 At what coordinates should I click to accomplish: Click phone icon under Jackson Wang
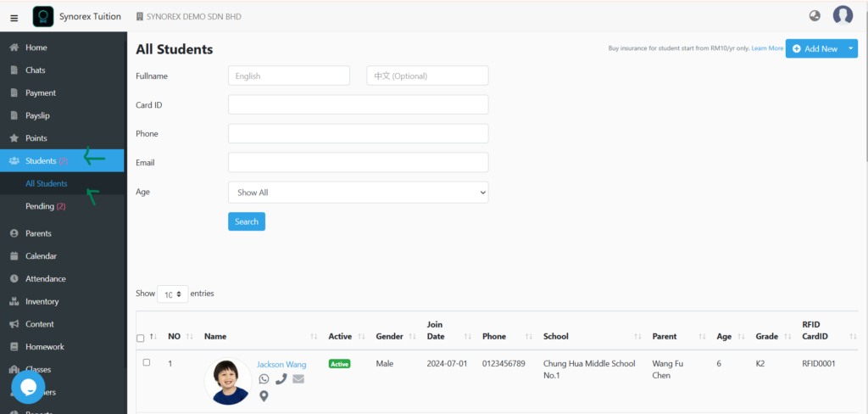(x=281, y=379)
